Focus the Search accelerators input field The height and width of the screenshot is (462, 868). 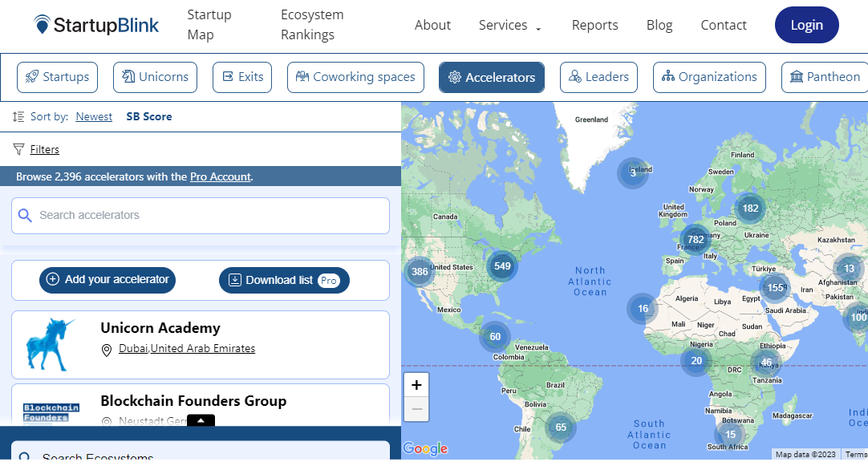click(201, 215)
